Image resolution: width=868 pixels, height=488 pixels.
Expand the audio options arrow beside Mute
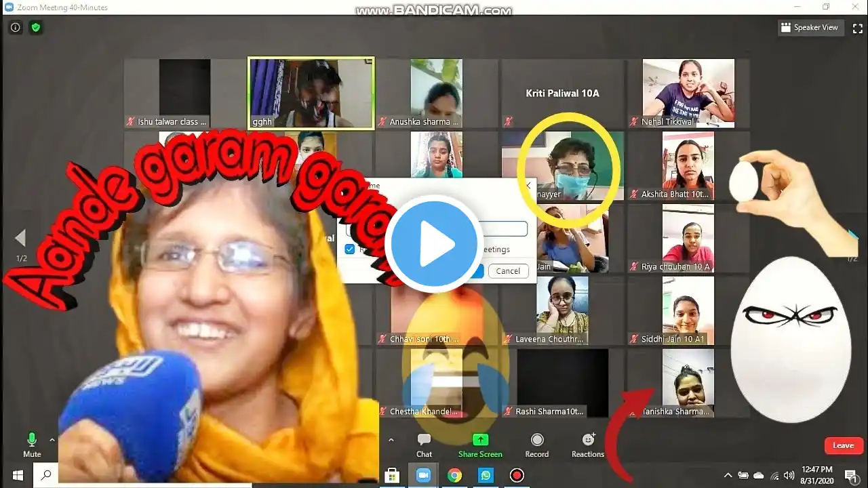[x=52, y=440]
